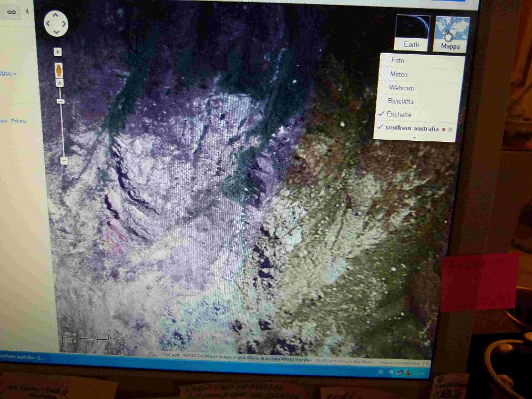Viewport: 532px width, 399px height.
Task: Pan the map down with compass arrow
Action: [57, 32]
